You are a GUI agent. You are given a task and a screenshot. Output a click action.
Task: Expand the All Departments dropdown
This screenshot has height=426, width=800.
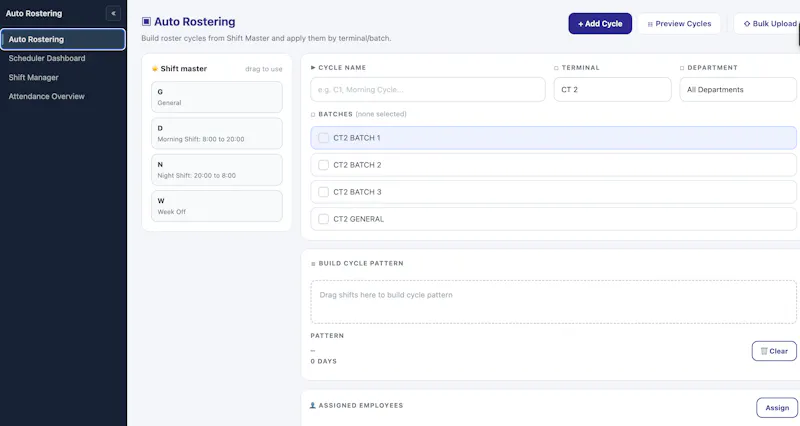(x=738, y=89)
